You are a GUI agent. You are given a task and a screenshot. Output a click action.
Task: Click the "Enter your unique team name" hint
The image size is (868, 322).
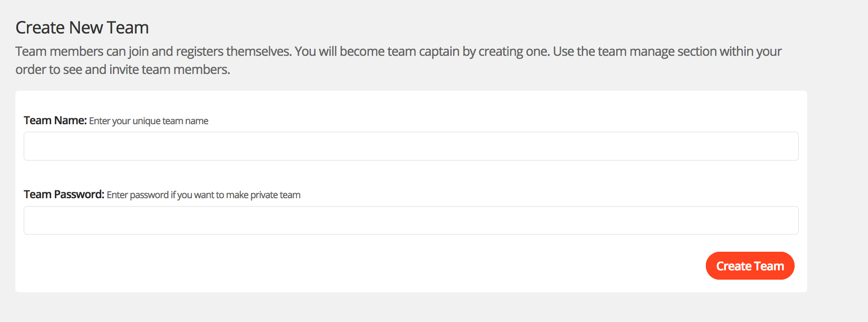click(x=149, y=121)
